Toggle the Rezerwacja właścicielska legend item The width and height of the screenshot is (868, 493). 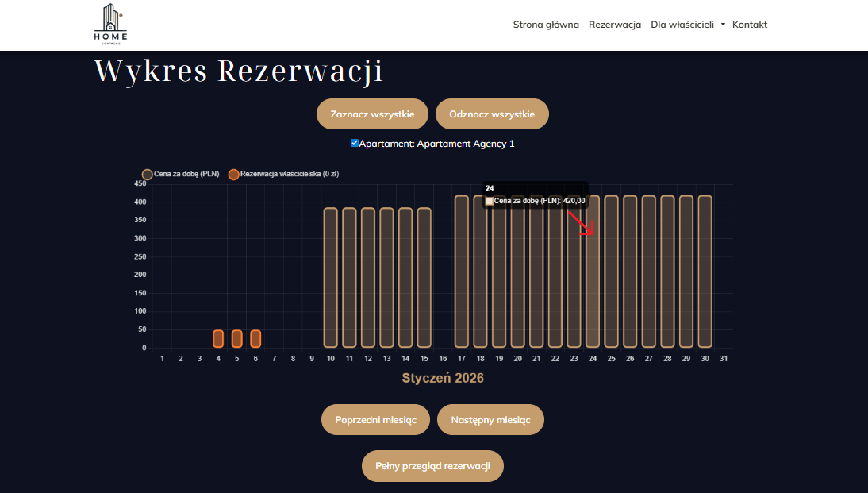[x=233, y=174]
